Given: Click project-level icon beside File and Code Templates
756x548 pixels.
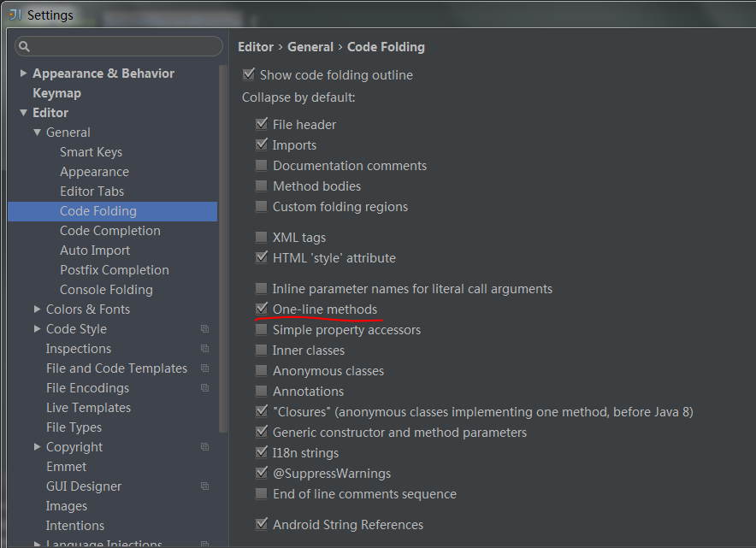Looking at the screenshot, I should point(205,368).
